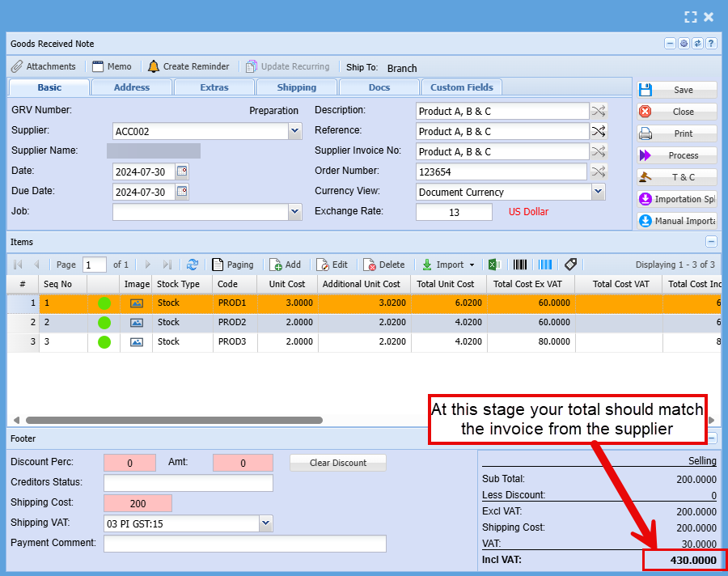Go to last page of items
Screen dimensions: 728x576
(x=167, y=265)
